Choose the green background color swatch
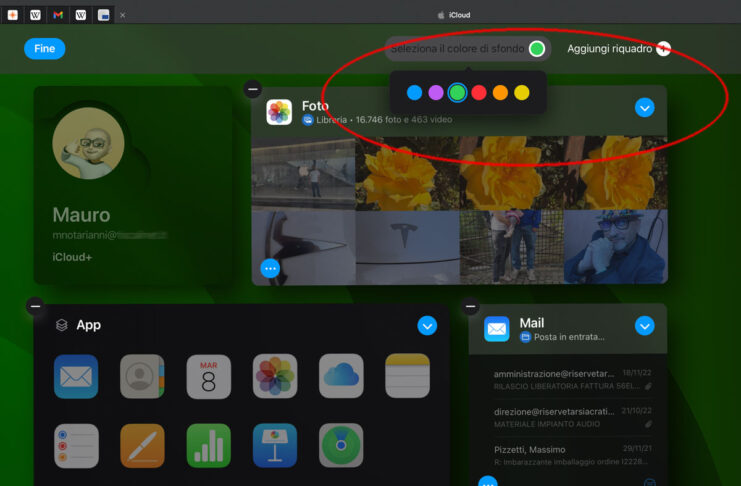This screenshot has width=741, height=486. [x=457, y=93]
